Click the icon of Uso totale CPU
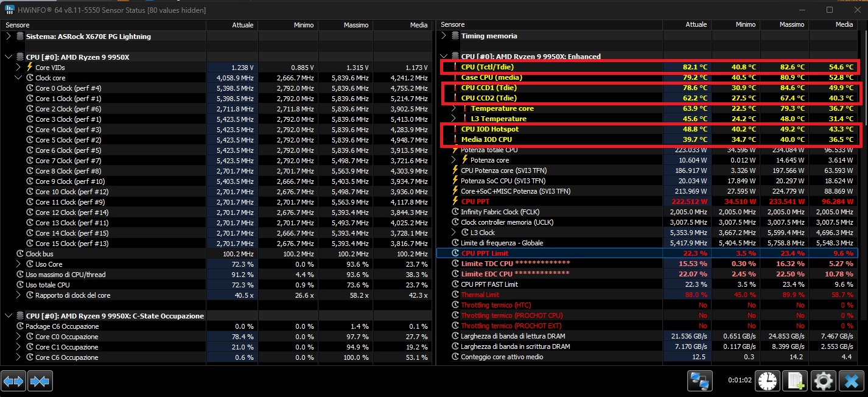This screenshot has height=397, width=868. (x=20, y=285)
